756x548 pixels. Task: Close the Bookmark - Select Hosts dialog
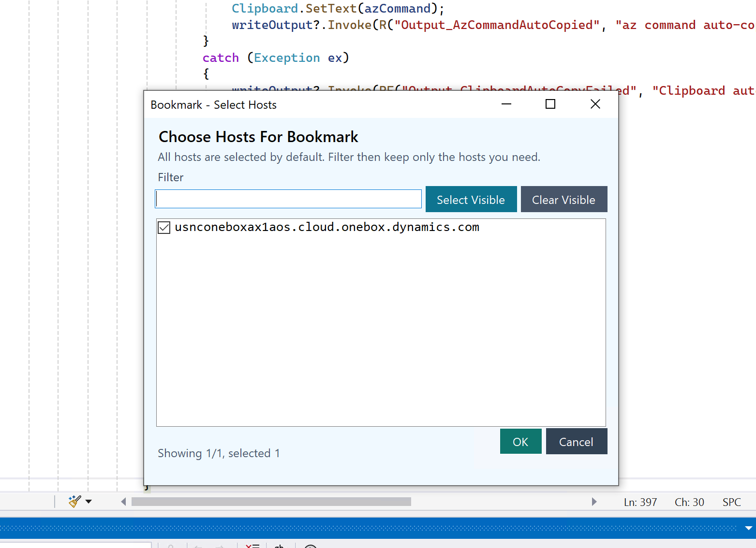[595, 104]
